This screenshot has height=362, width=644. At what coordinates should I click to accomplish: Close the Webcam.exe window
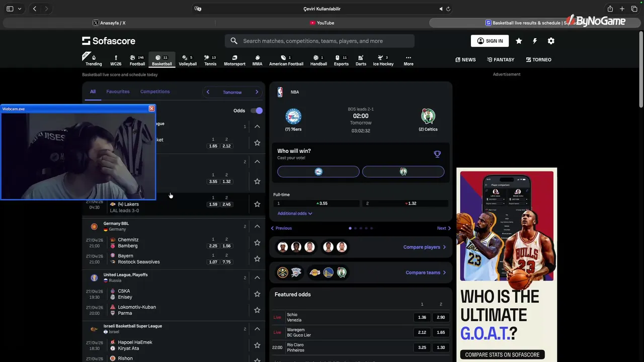[151, 109]
